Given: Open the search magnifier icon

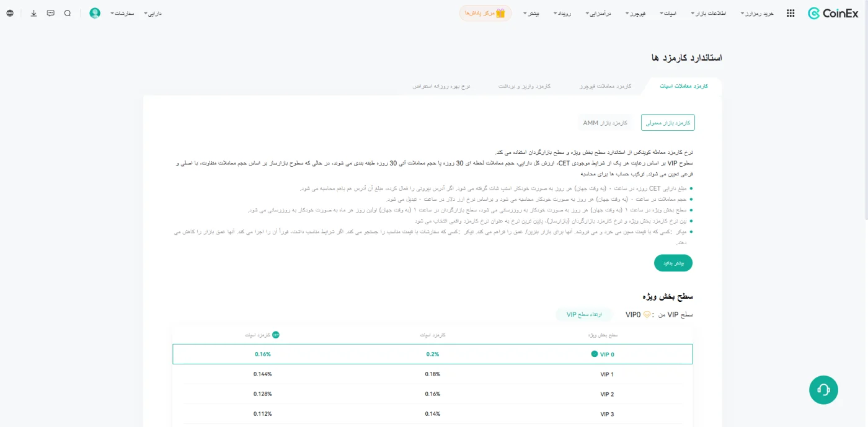Looking at the screenshot, I should coord(68,13).
